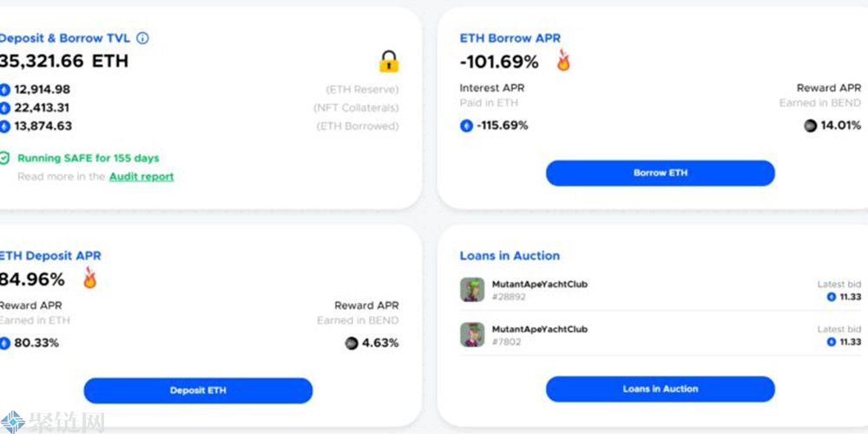Screen dimensions: 868x434
Task: Click the Interest APR label
Action: [492, 88]
